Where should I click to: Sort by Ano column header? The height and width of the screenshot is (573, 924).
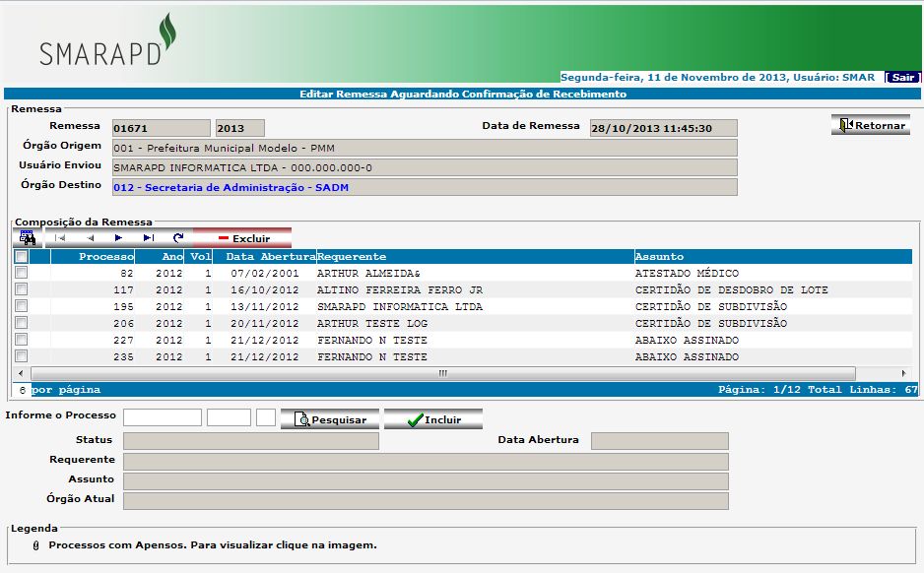(x=160, y=256)
